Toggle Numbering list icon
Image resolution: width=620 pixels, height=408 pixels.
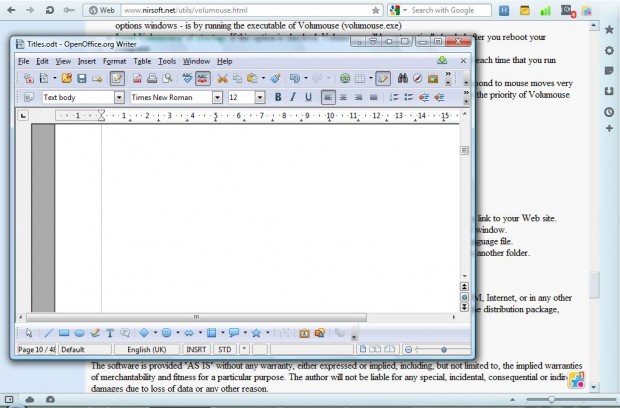coord(393,97)
